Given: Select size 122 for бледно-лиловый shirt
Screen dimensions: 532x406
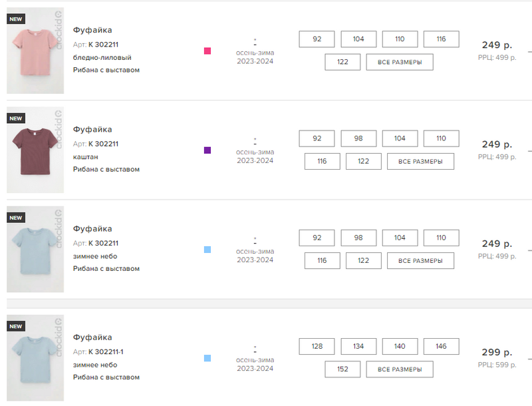Looking at the screenshot, I should 342,62.
